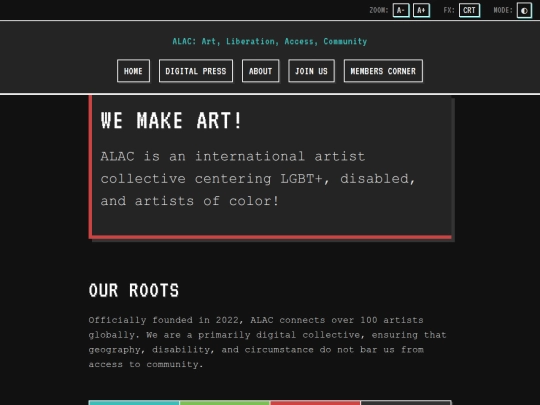Click the FX: label
Screen dimensions: 540x405
[x=449, y=10]
